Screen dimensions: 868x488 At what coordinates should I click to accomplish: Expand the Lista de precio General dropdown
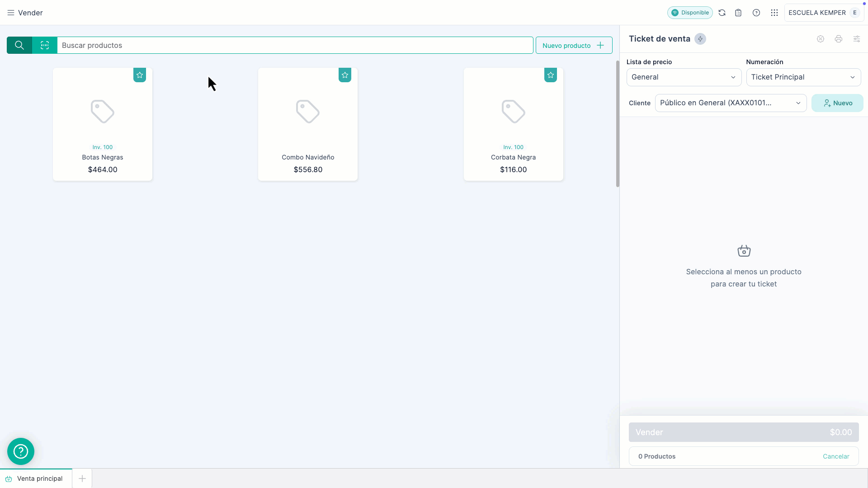[x=684, y=77]
